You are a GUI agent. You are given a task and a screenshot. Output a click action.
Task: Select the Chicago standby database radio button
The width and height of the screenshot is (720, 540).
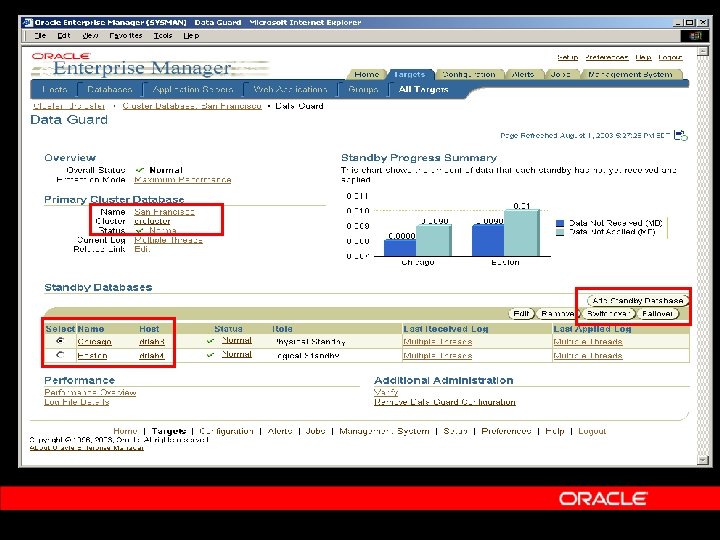(60, 341)
